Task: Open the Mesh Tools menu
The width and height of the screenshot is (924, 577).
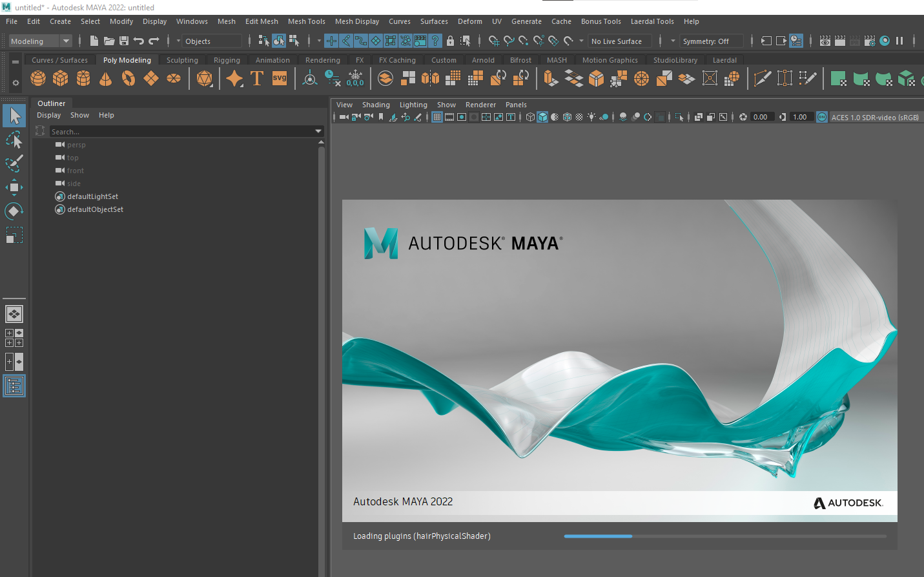Action: coord(307,21)
